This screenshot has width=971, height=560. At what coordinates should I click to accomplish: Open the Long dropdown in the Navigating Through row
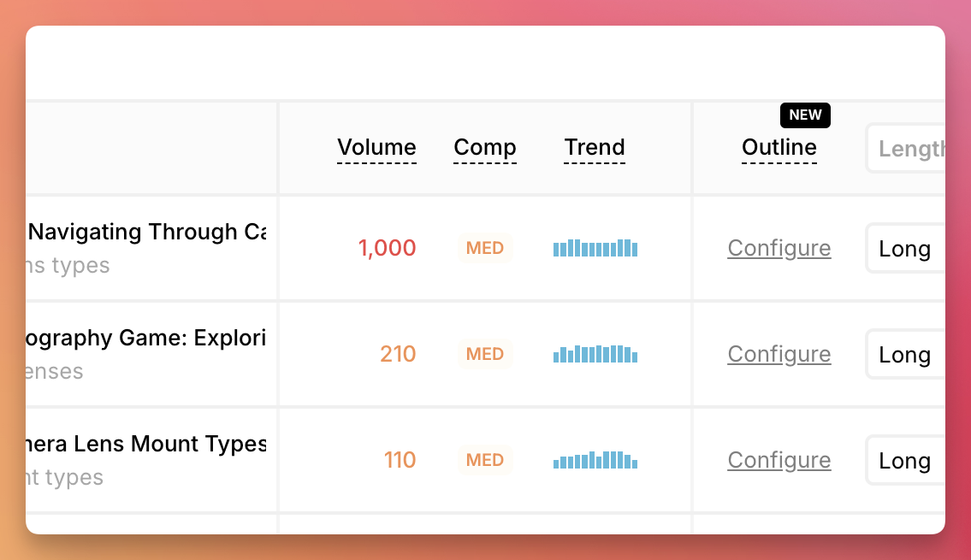tap(905, 249)
